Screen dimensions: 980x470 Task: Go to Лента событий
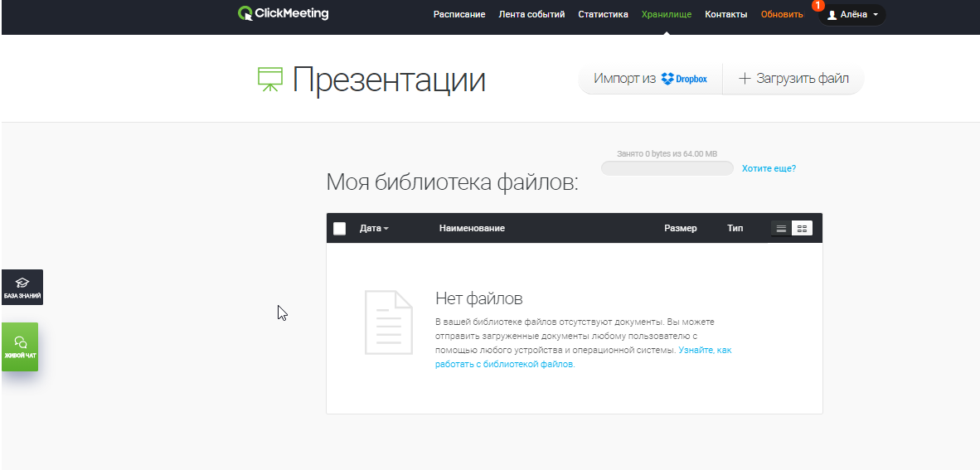pyautogui.click(x=532, y=14)
